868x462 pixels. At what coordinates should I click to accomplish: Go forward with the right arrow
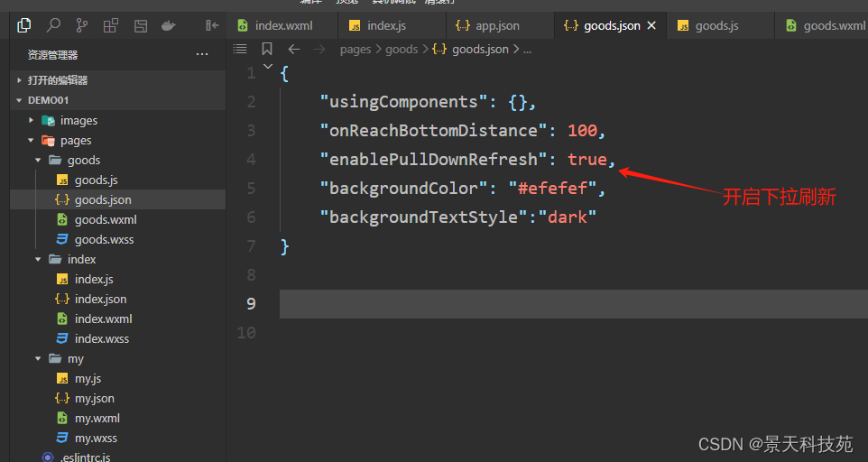(x=319, y=50)
